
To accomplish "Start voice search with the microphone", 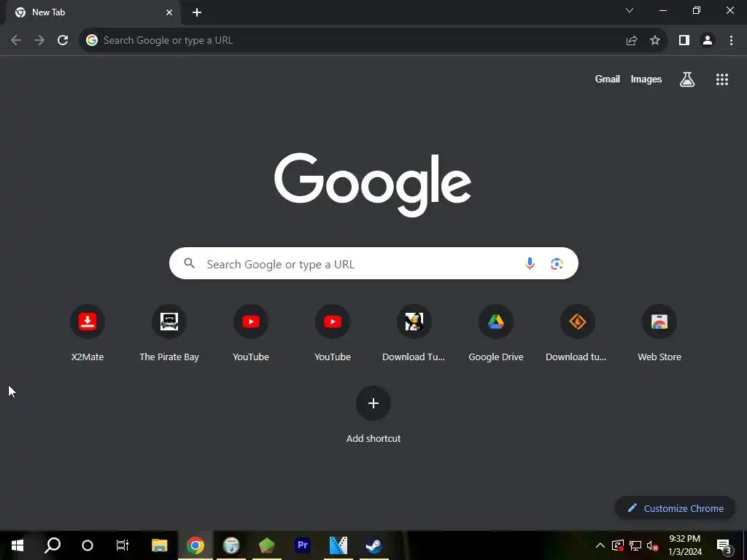I will pyautogui.click(x=530, y=263).
